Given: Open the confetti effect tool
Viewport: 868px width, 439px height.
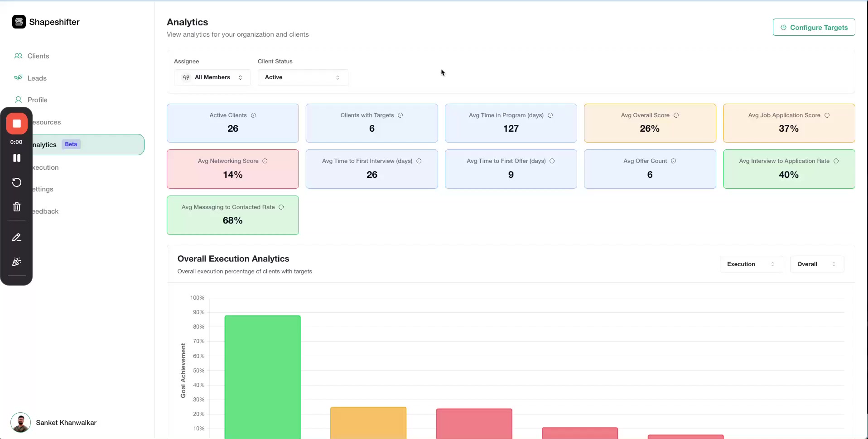Looking at the screenshot, I should click(x=17, y=262).
